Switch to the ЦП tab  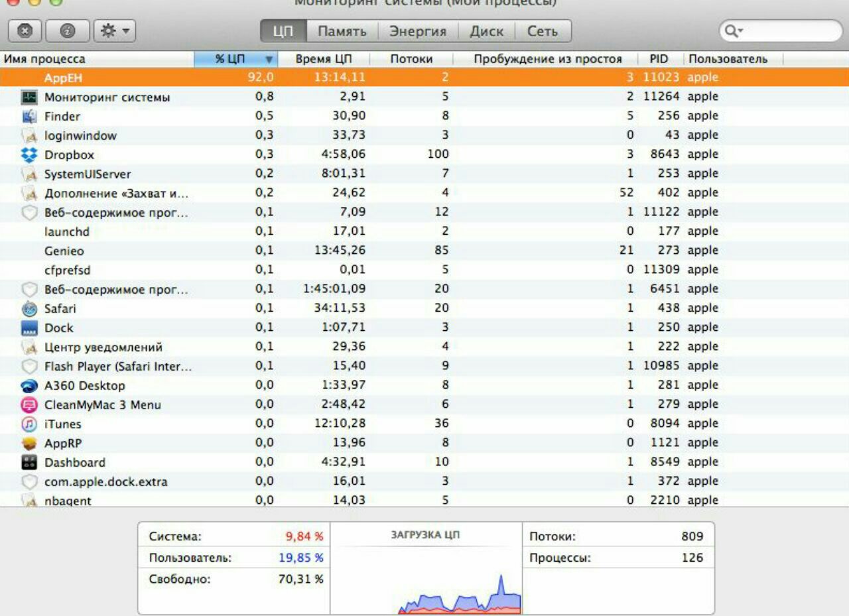(x=283, y=31)
